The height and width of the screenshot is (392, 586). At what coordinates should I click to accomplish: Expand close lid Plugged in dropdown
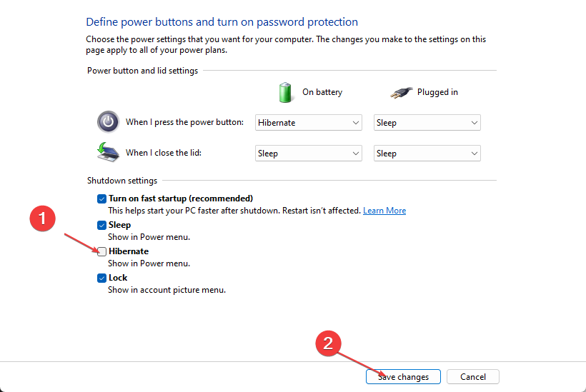(427, 154)
